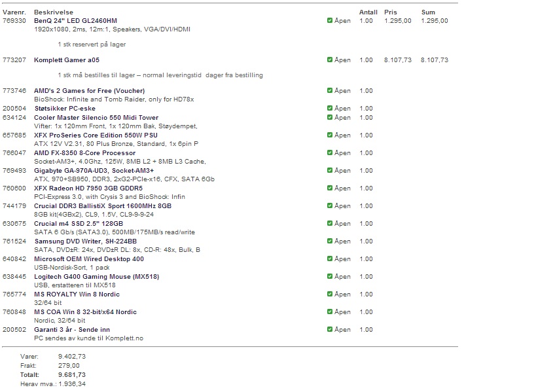
Task: Click the green status icon for Komplett Gamer a05
Action: 330,60
